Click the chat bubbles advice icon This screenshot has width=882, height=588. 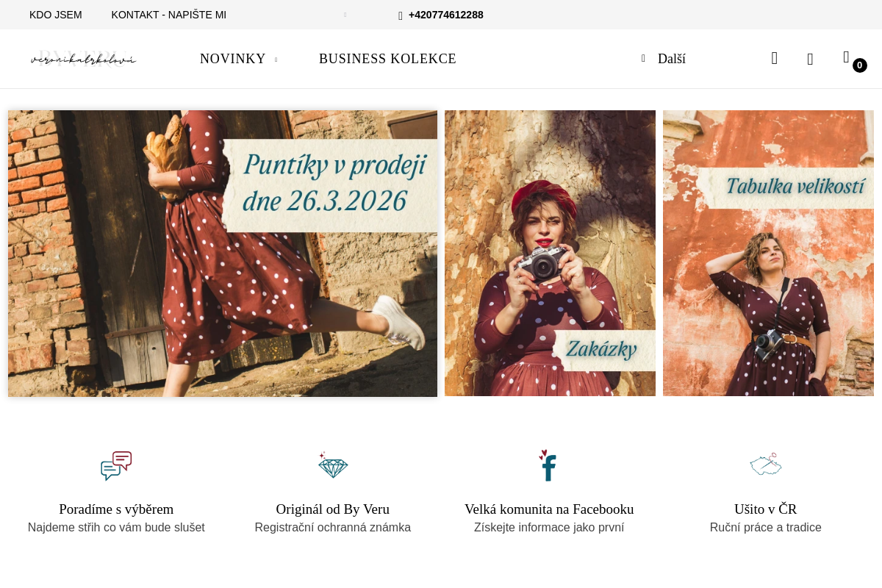(116, 466)
